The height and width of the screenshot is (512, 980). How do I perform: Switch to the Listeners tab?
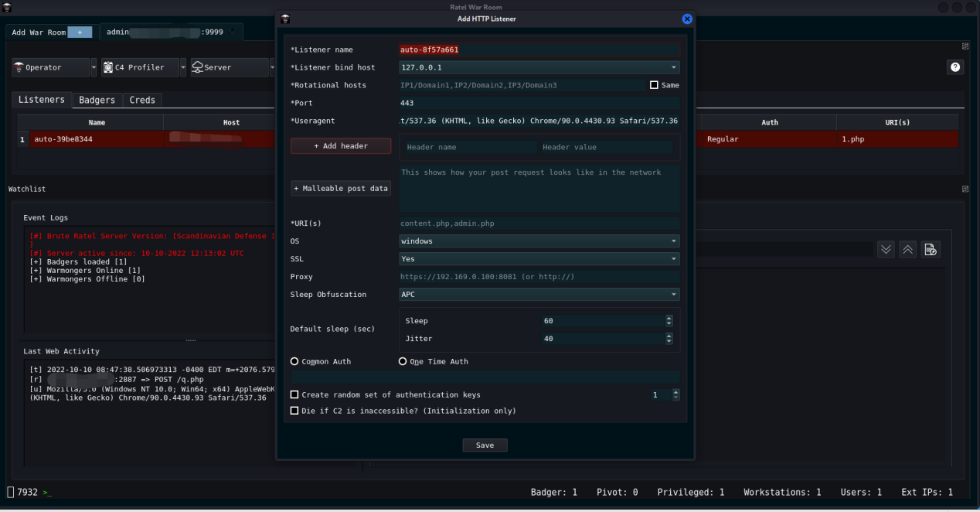[42, 100]
